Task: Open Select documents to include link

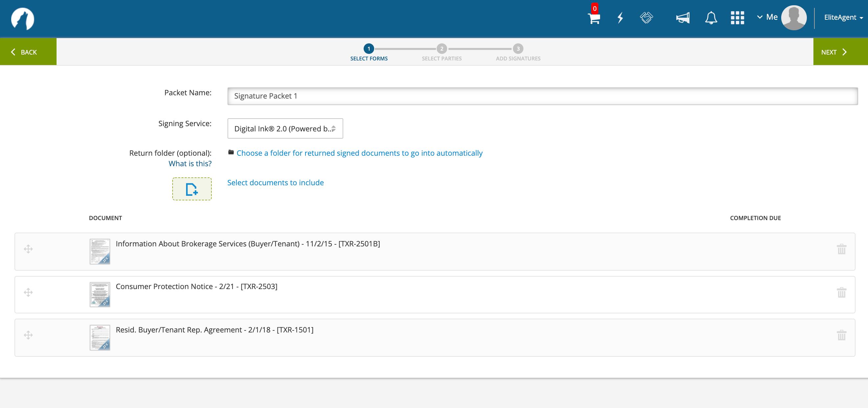Action: click(x=275, y=182)
